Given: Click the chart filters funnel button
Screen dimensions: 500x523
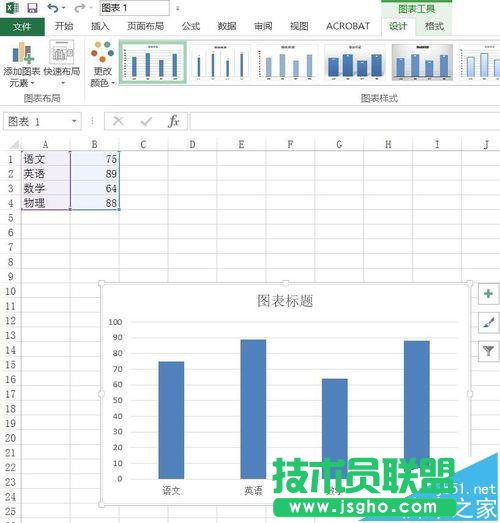Looking at the screenshot, I should coord(488,351).
